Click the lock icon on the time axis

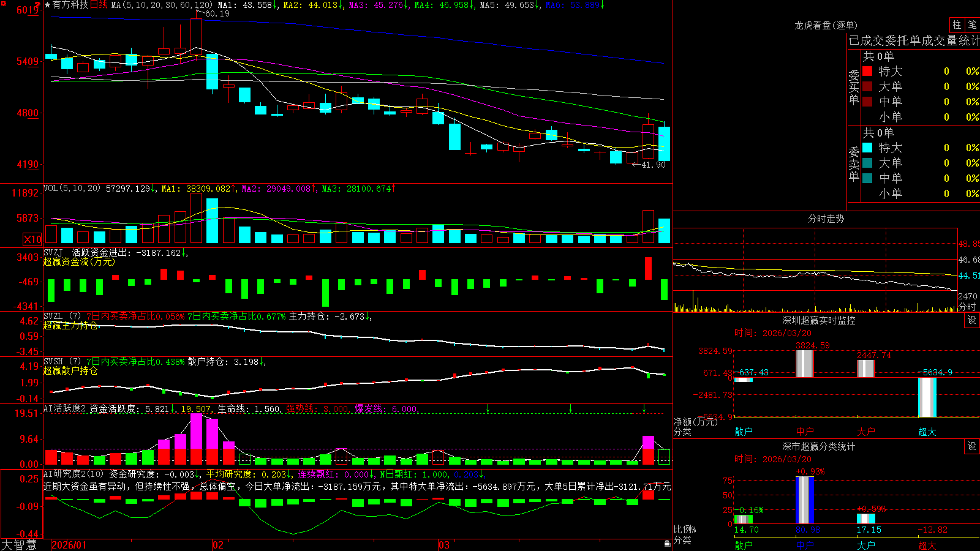(668, 543)
